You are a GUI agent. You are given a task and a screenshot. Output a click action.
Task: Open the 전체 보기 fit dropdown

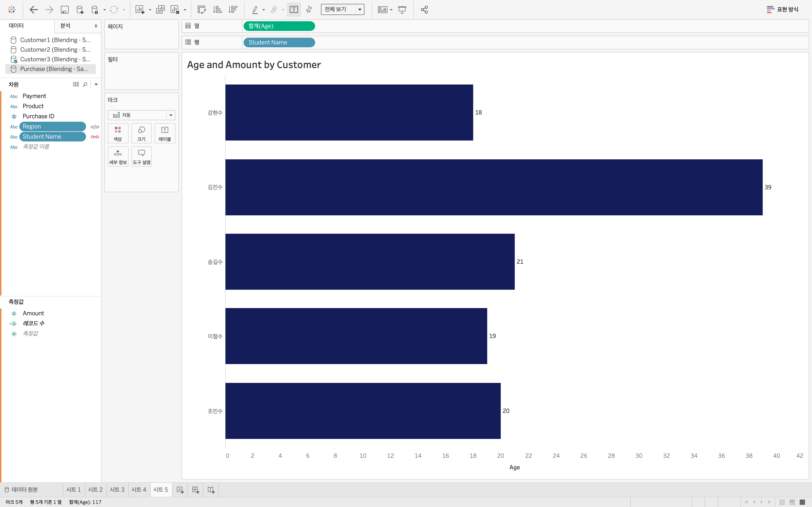pyautogui.click(x=359, y=10)
